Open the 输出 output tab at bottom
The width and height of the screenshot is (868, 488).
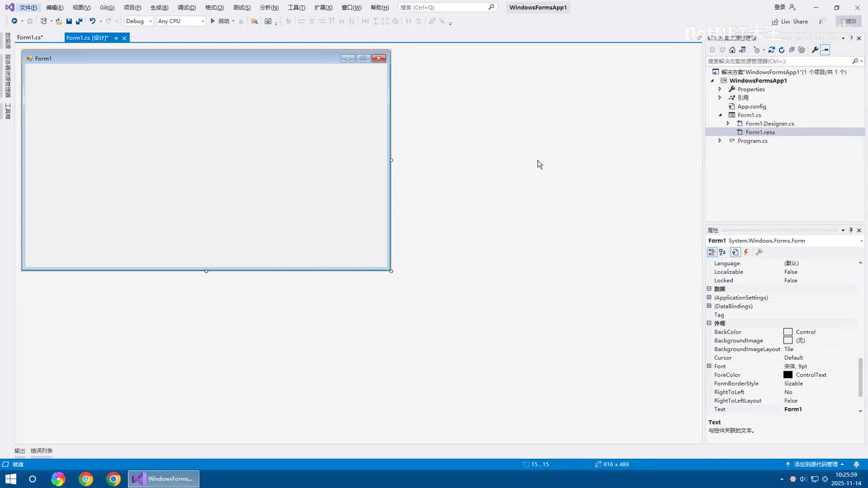pyautogui.click(x=20, y=451)
